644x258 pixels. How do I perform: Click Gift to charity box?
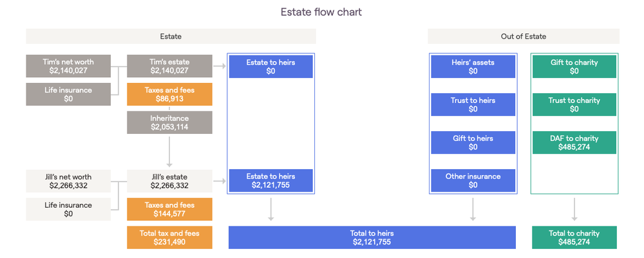pos(574,66)
